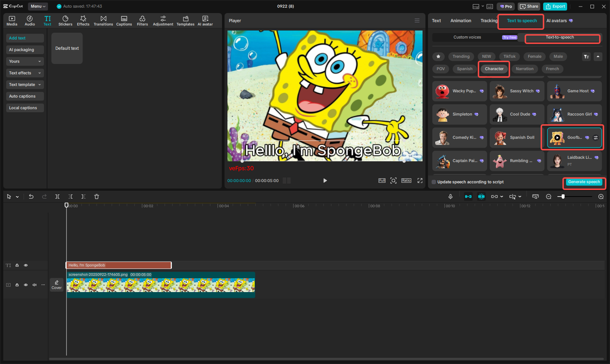This screenshot has width=610, height=364.
Task: Click the Export button
Action: coord(555,7)
